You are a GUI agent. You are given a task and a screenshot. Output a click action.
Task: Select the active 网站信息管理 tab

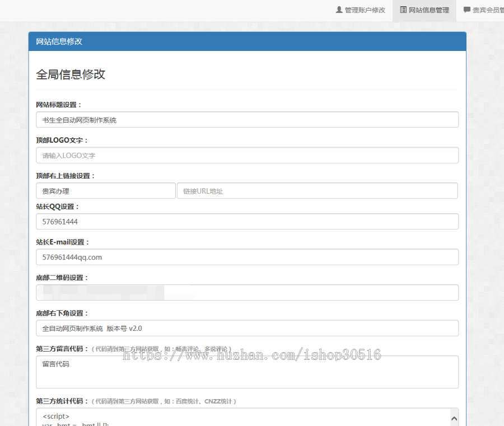coord(424,10)
